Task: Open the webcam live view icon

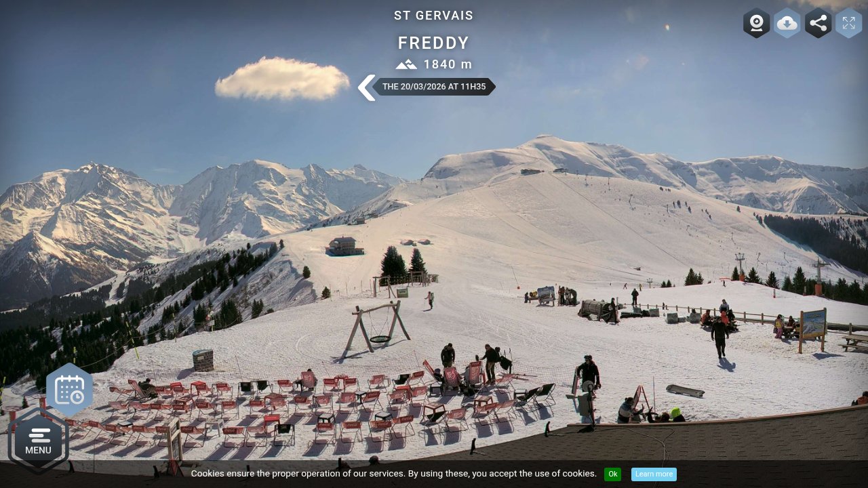Action: [756, 23]
